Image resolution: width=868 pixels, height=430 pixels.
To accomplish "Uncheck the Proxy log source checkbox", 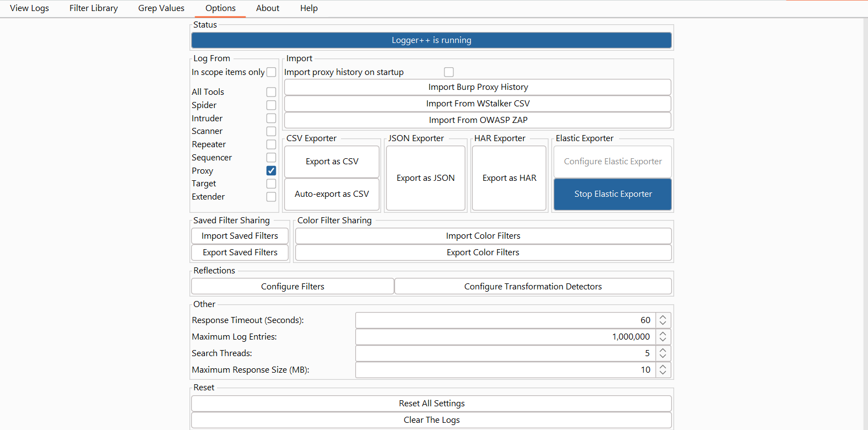I will tap(271, 170).
